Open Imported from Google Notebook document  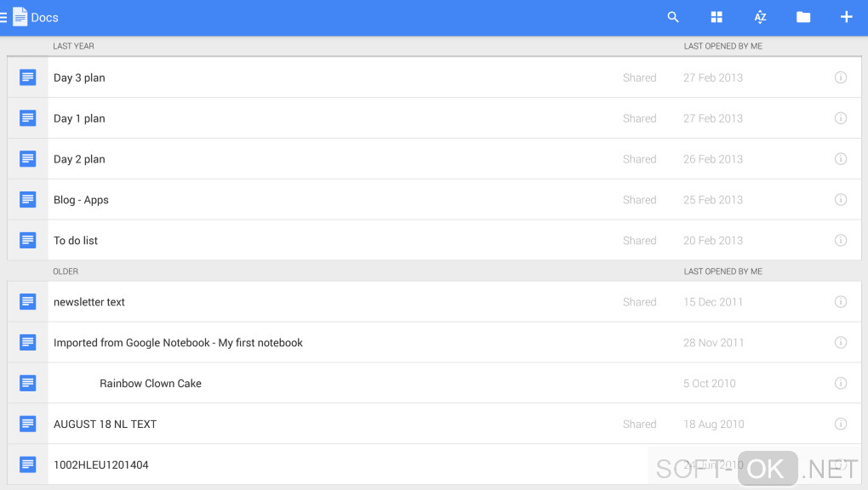pos(178,343)
